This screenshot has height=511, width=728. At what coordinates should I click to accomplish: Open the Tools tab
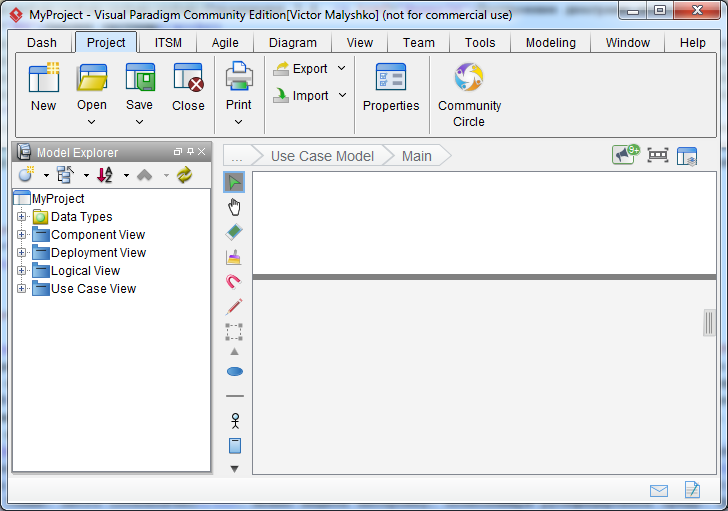coord(480,43)
